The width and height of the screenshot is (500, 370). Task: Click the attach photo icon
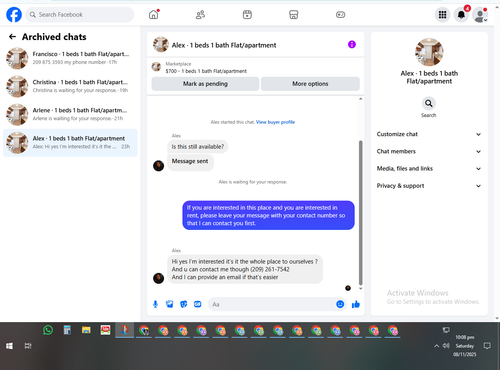[x=170, y=304]
